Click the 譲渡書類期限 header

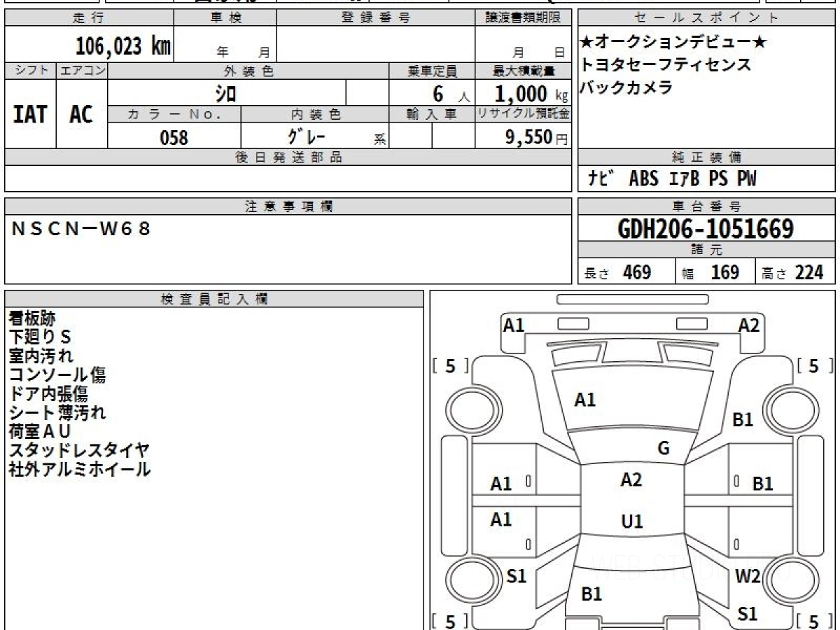[x=524, y=18]
